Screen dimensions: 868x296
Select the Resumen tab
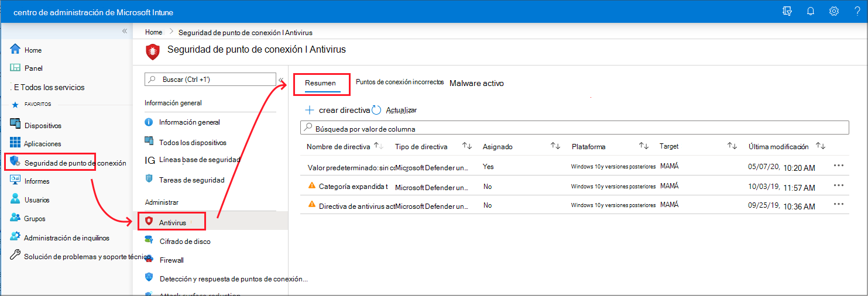[x=320, y=83]
